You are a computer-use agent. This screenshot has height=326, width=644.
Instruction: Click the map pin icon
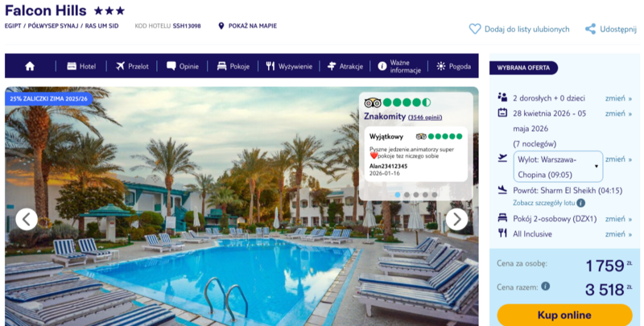[x=221, y=26]
